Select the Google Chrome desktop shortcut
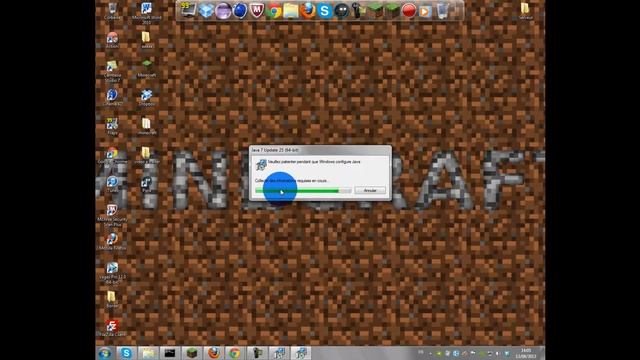 click(x=112, y=156)
